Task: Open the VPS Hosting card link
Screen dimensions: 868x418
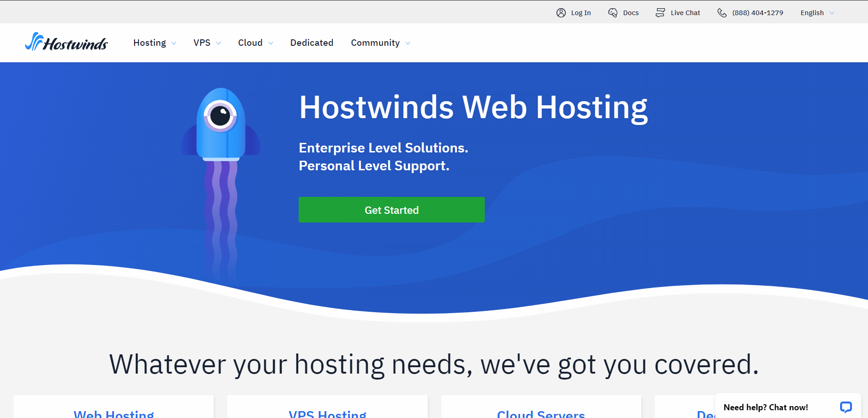Action: coord(327,413)
